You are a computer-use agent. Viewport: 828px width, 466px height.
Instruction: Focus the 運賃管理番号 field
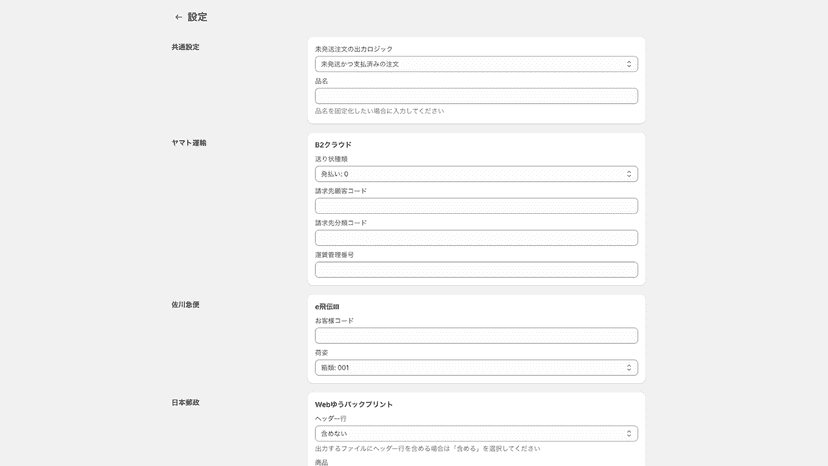pyautogui.click(x=476, y=269)
